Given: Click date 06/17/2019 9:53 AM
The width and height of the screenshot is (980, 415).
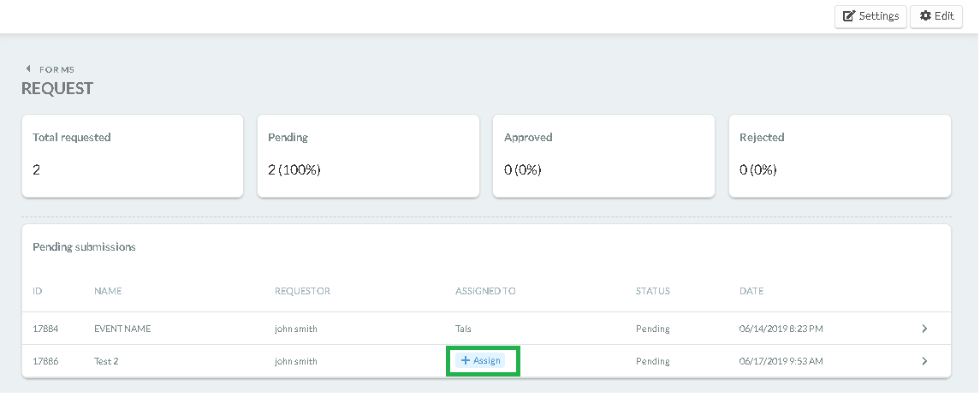Looking at the screenshot, I should click(781, 360).
